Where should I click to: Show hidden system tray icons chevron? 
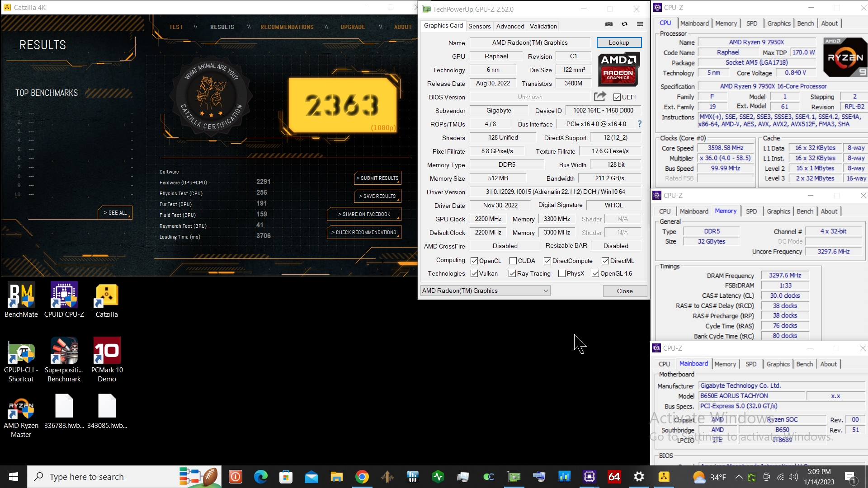click(739, 477)
